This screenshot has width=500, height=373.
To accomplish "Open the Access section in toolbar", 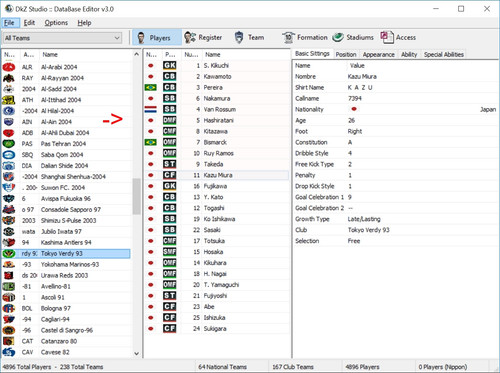I will click(x=398, y=37).
